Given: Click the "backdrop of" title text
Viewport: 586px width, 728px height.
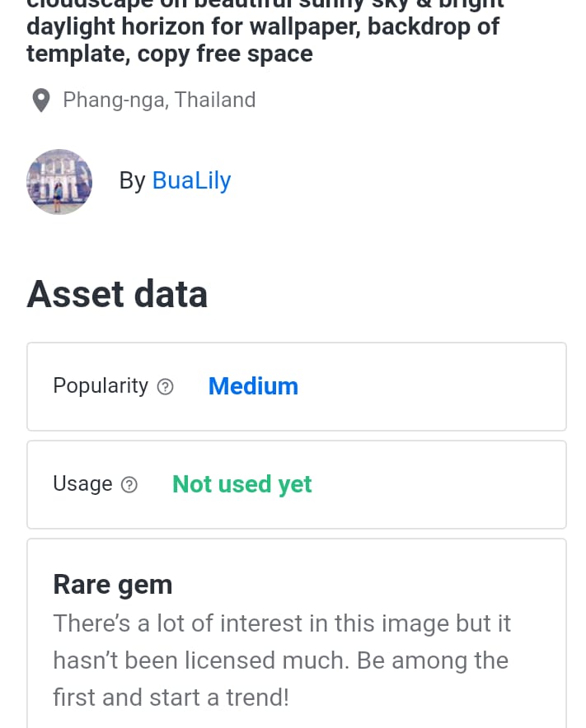Looking at the screenshot, I should pyautogui.click(x=434, y=27).
